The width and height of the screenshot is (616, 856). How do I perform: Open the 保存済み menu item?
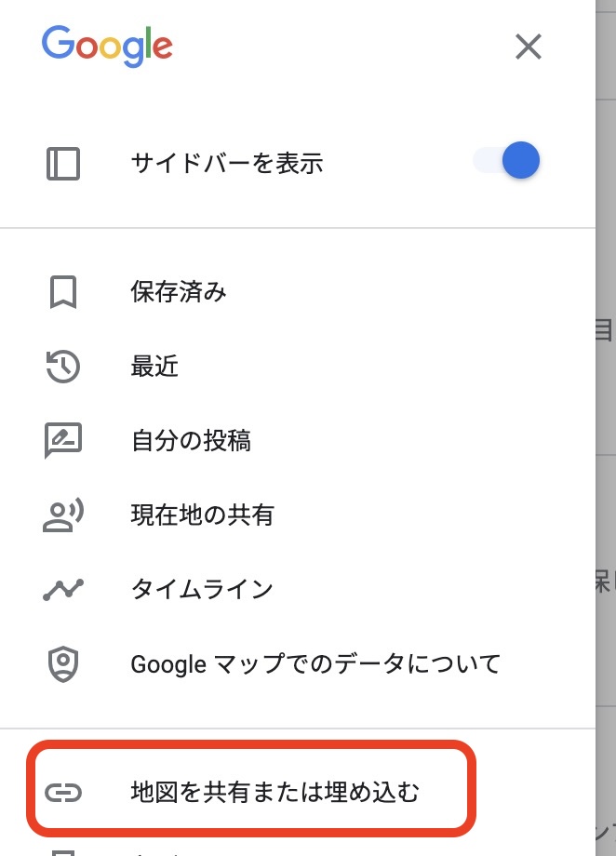pos(179,293)
